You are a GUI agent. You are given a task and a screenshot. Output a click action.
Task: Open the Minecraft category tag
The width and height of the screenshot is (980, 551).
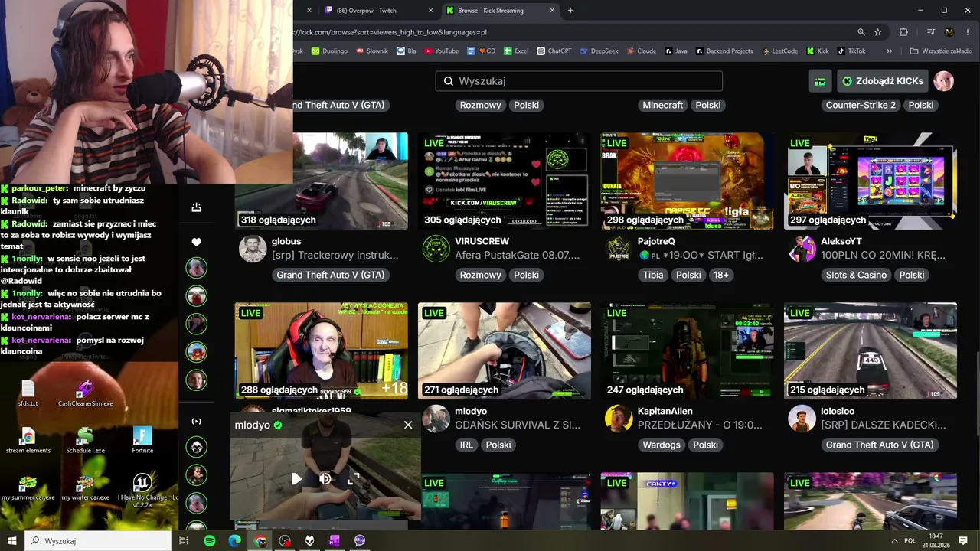[x=662, y=105]
